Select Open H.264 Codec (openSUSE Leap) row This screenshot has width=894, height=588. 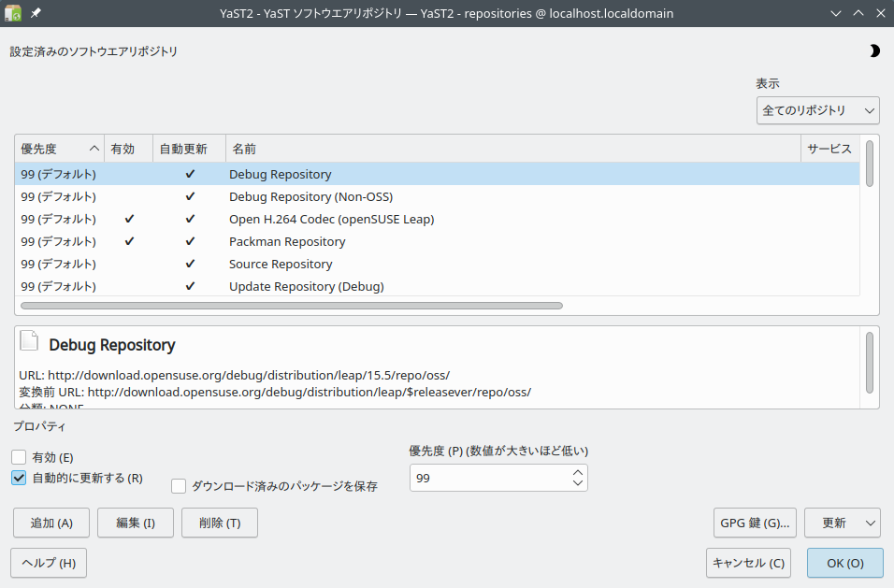pos(438,219)
